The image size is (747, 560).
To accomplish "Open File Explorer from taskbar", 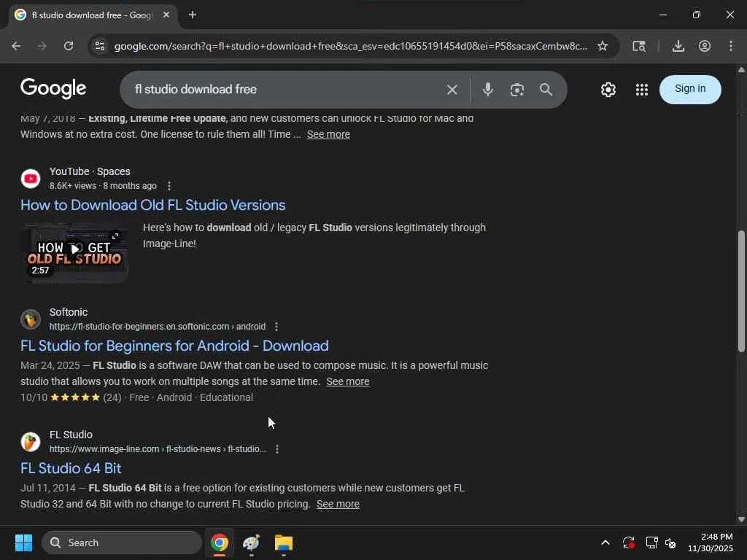I will pos(284,542).
